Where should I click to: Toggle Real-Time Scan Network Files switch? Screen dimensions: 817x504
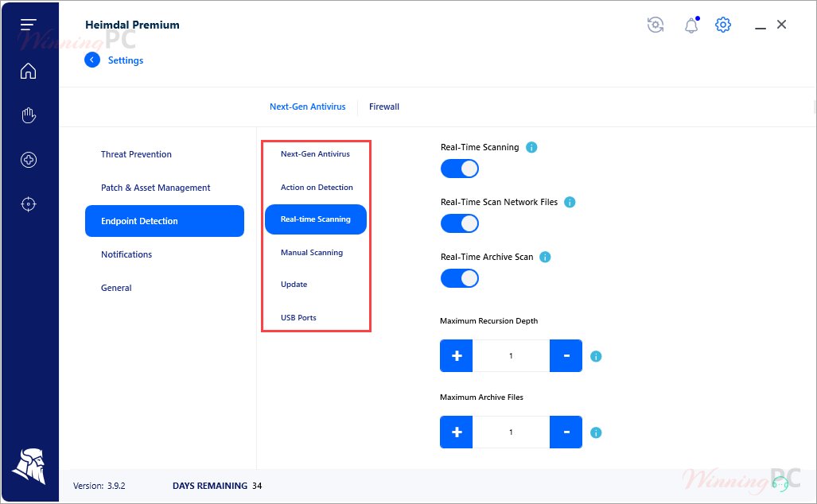[x=460, y=223]
